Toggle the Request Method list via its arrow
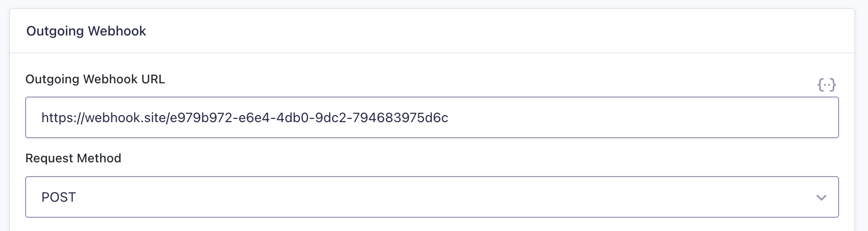868x231 pixels. point(821,197)
